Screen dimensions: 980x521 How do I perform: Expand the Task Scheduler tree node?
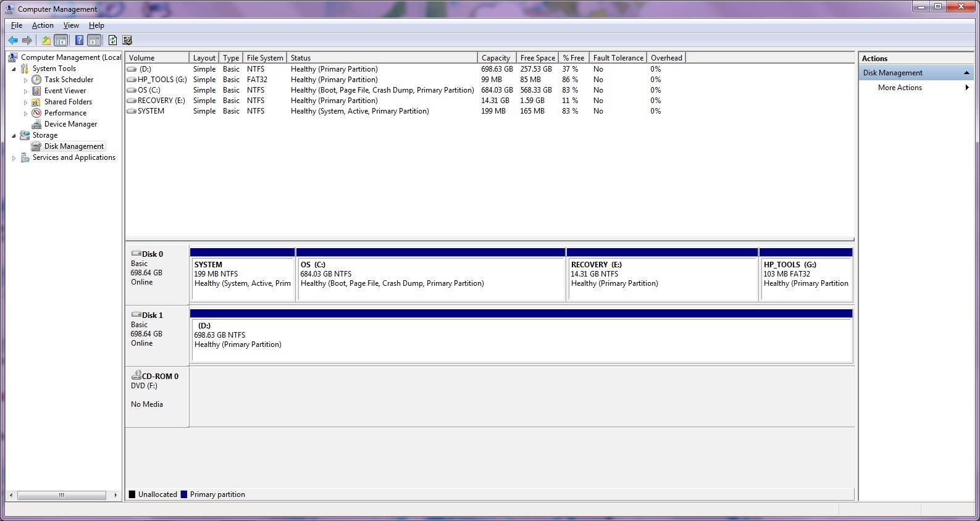25,80
